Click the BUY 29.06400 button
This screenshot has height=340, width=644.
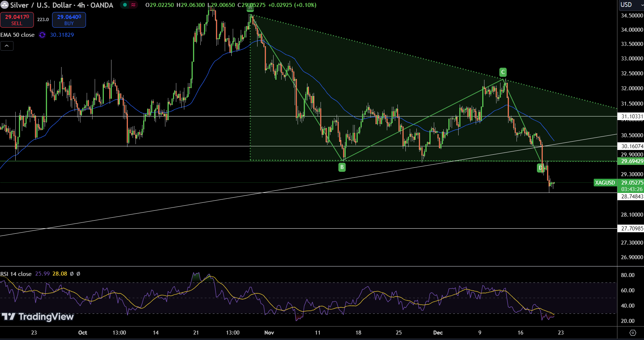click(x=69, y=20)
